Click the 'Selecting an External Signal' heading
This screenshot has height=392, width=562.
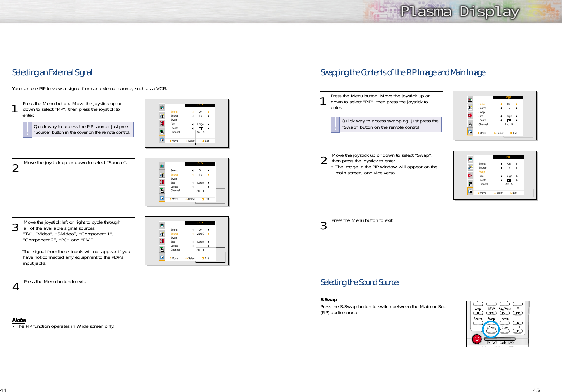(52, 72)
